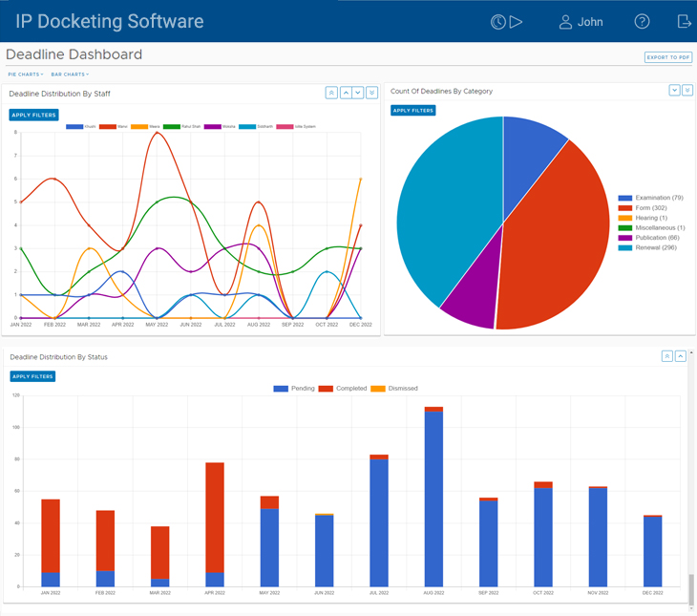Move Staff chart to bottom with double-down arrow
697x616 pixels.
[x=371, y=93]
